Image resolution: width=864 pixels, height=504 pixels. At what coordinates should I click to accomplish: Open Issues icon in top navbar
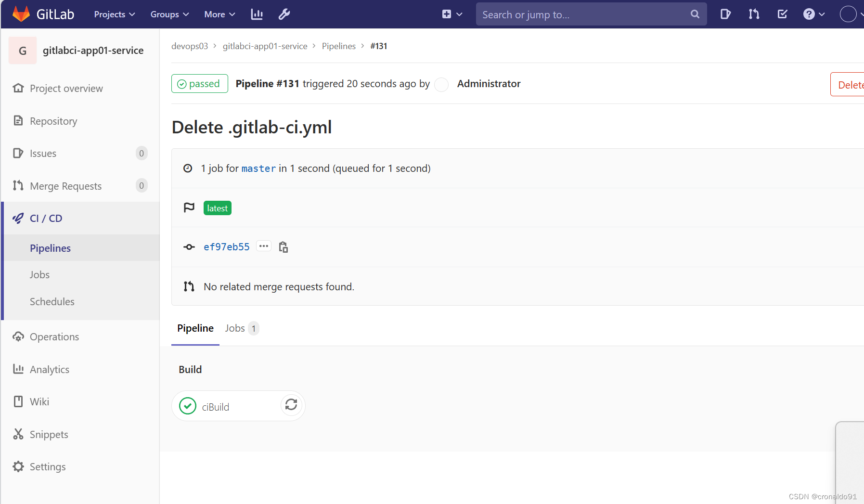click(725, 14)
